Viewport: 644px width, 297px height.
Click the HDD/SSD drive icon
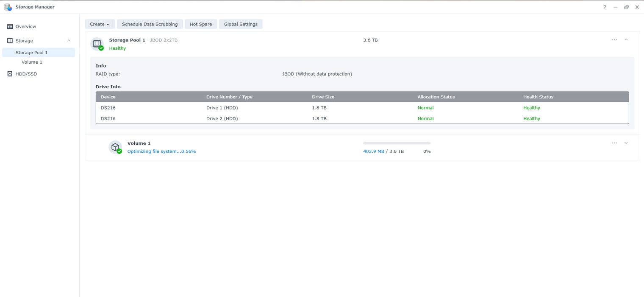10,74
